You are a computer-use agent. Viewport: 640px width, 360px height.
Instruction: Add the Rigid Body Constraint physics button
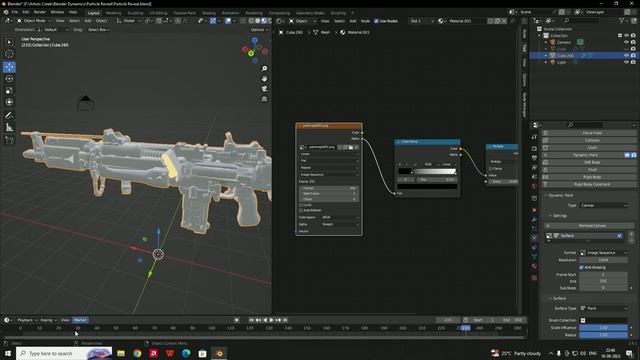(589, 184)
